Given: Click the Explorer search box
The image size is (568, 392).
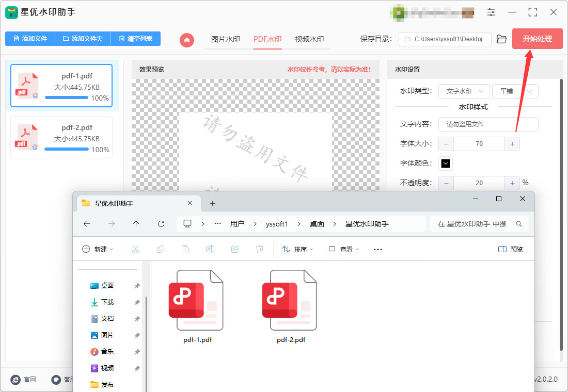Looking at the screenshot, I should [x=479, y=224].
